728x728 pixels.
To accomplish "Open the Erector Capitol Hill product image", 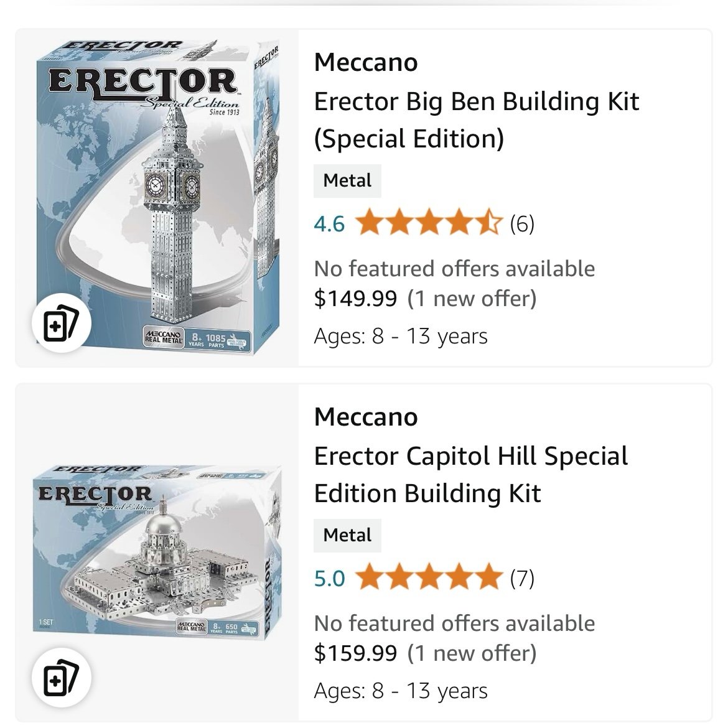I will point(158,553).
